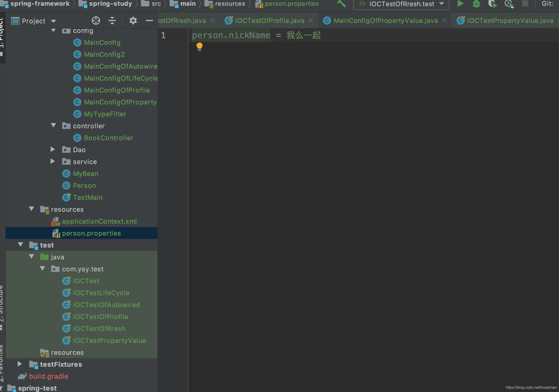Click the Structure panel icon

3,308
